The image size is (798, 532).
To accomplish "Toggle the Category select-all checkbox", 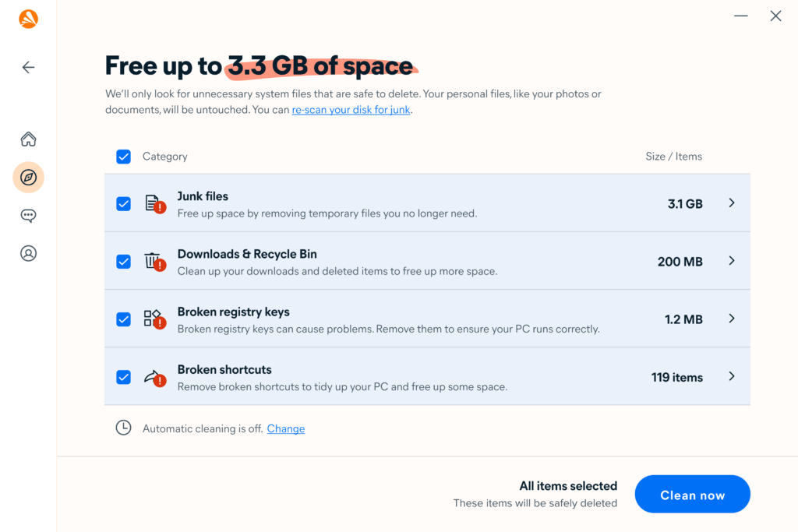I will coord(123,156).
